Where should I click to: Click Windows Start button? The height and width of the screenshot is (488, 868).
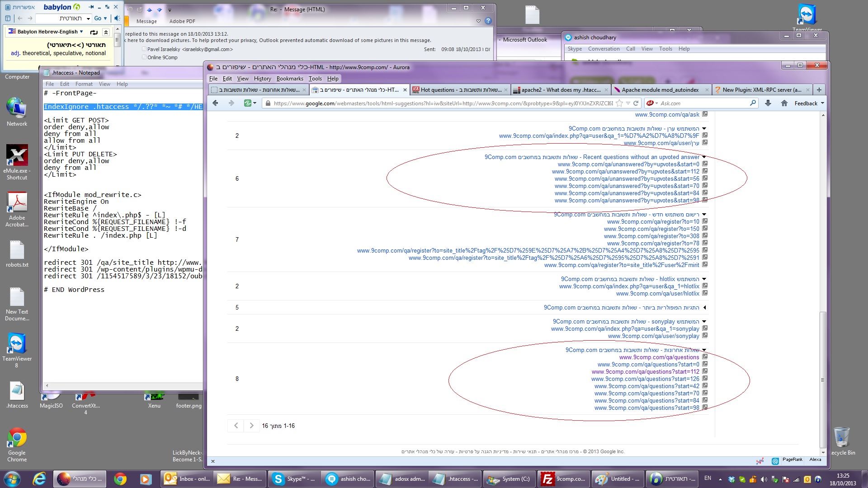click(12, 479)
